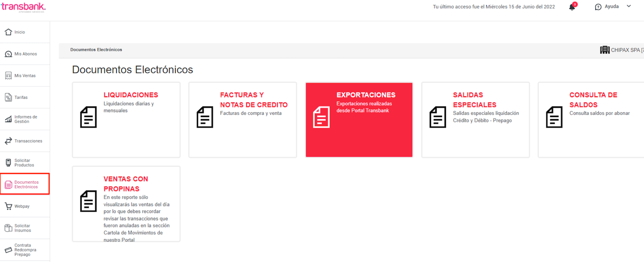Viewport: 644px width, 262px height.
Task: Click the Inicio house icon
Action: point(8,32)
